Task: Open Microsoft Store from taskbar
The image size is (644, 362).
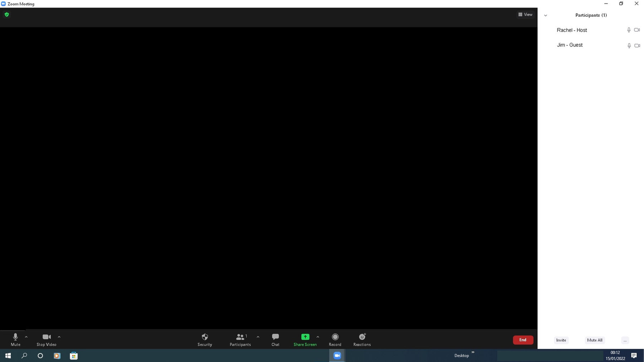Action: tap(74, 356)
